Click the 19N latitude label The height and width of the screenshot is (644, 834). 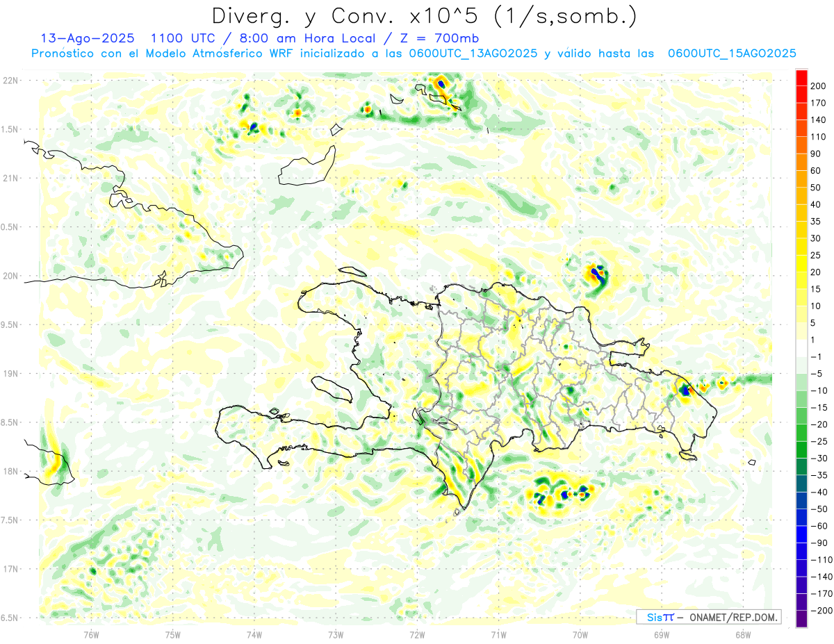pyautogui.click(x=10, y=374)
